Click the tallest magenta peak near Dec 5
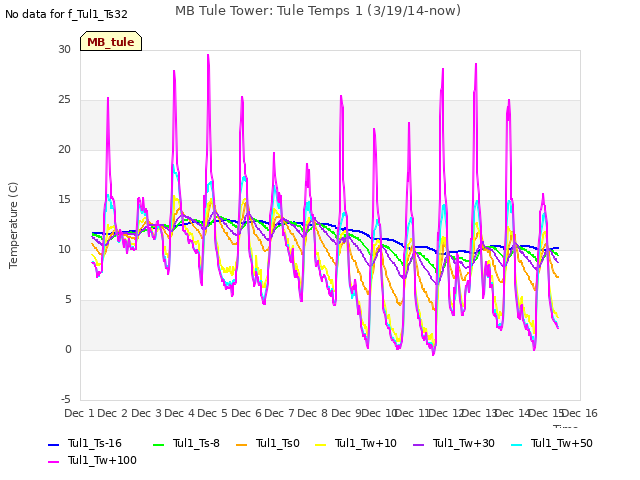The image size is (640, 480). coord(208,56)
